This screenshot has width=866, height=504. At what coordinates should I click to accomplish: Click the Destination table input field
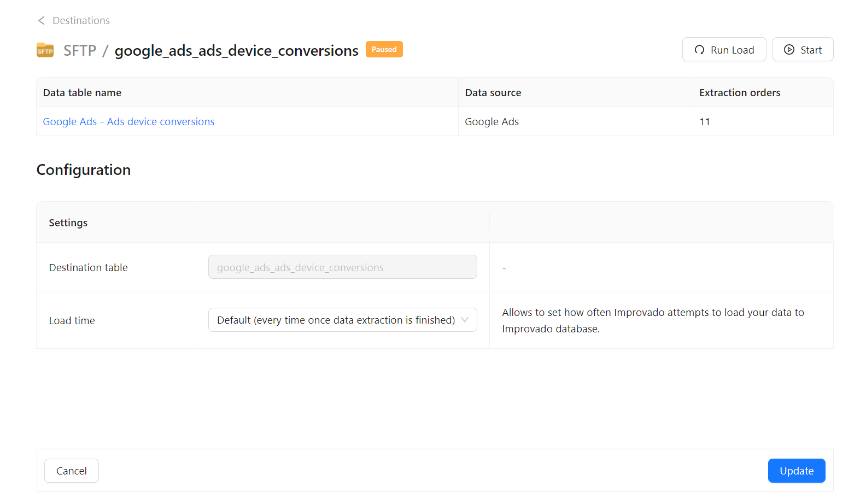[x=343, y=267]
